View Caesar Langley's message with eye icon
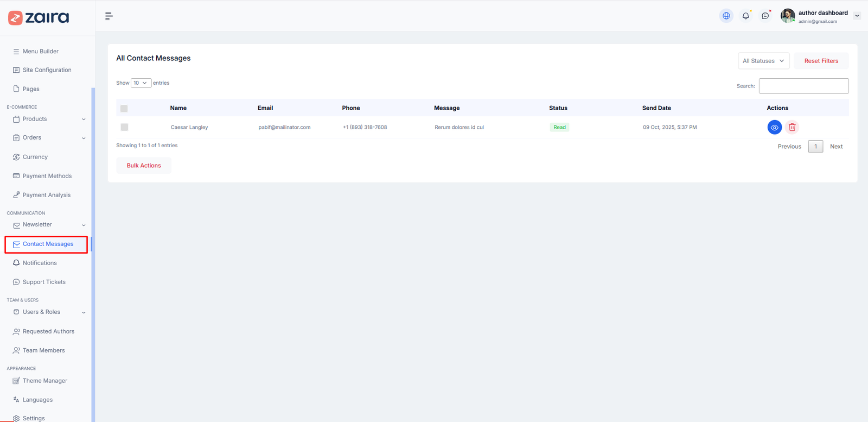 point(774,127)
